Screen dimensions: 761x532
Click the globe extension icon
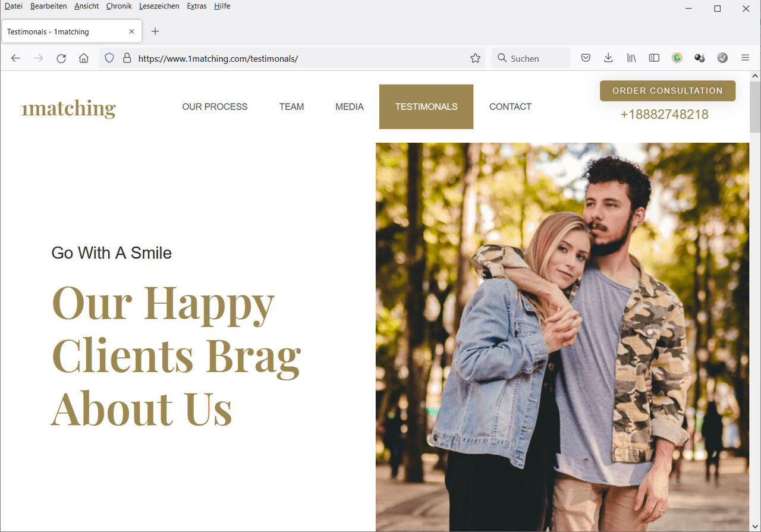click(x=677, y=58)
